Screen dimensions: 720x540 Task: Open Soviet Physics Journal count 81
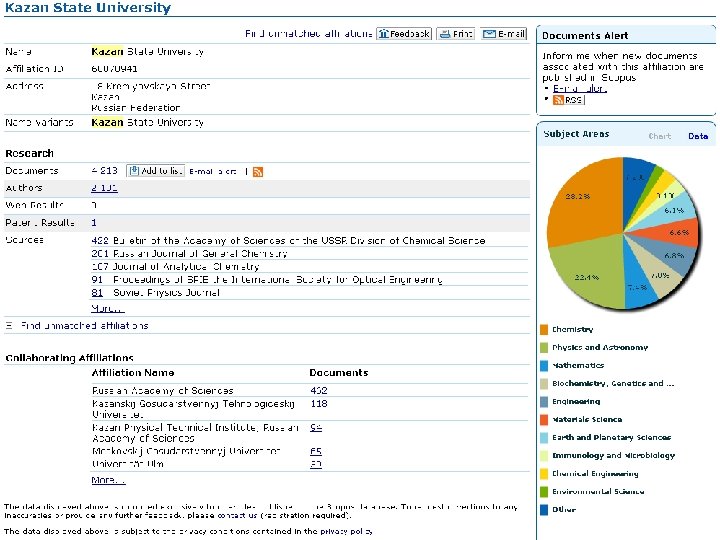(97, 293)
